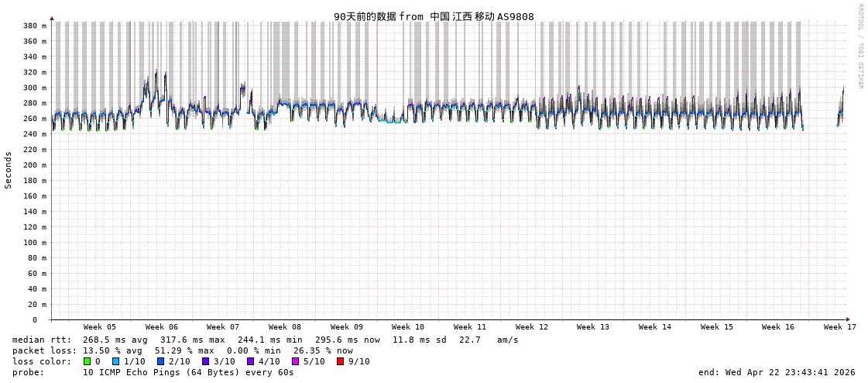Click the median rtt statistics line
The width and height of the screenshot is (868, 383).
[265, 340]
